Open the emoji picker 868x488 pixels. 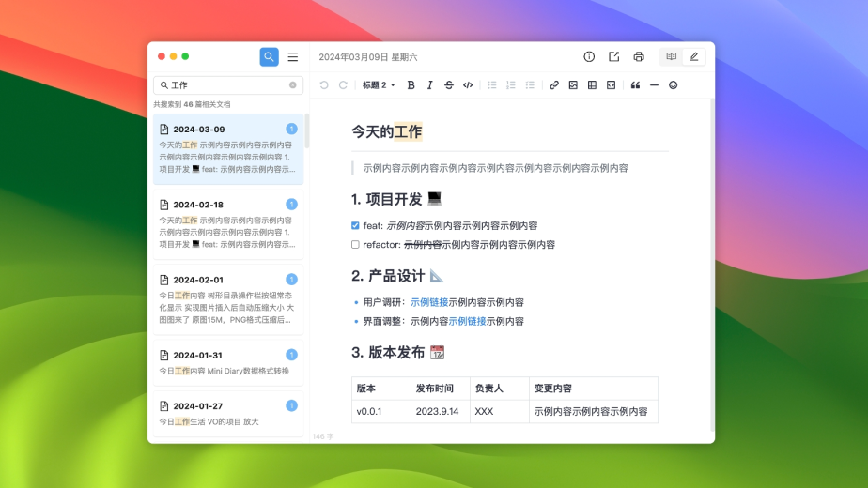click(674, 85)
